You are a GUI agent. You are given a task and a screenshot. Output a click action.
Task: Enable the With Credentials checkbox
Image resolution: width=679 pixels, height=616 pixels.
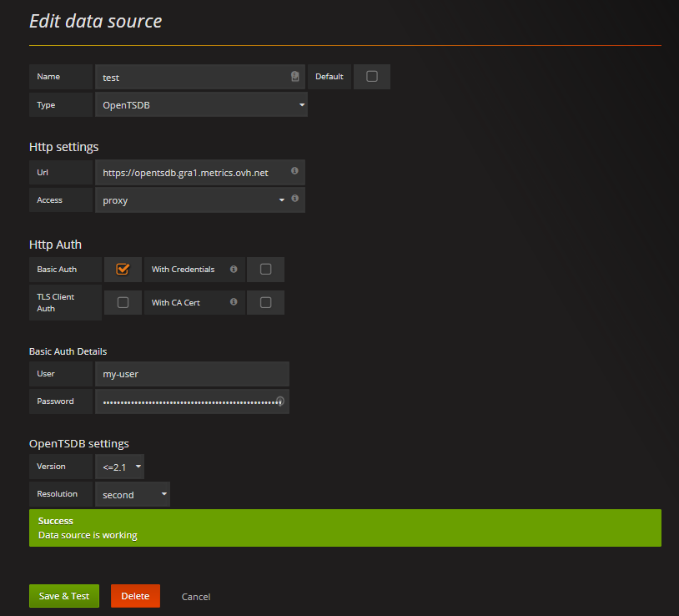(x=265, y=270)
